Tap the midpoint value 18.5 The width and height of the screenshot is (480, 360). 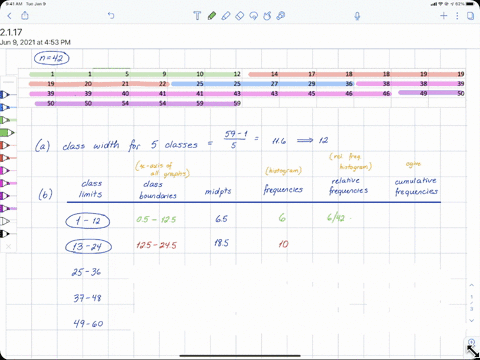tap(221, 243)
